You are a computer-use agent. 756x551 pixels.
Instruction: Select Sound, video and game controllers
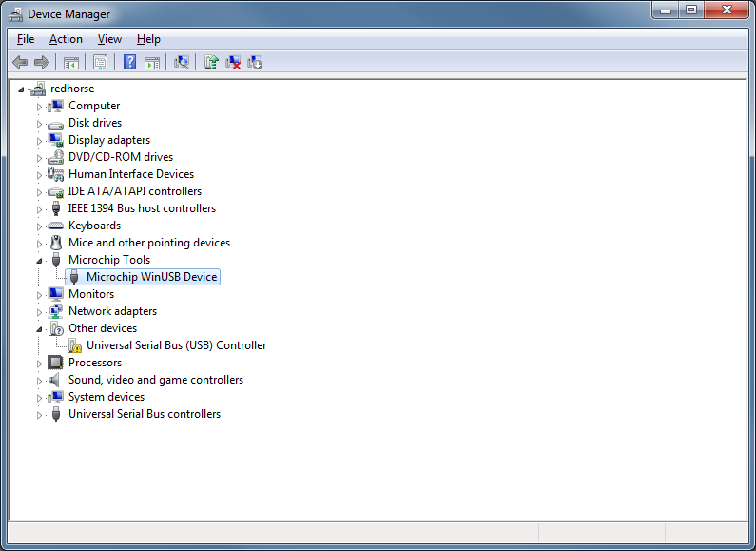coord(155,380)
